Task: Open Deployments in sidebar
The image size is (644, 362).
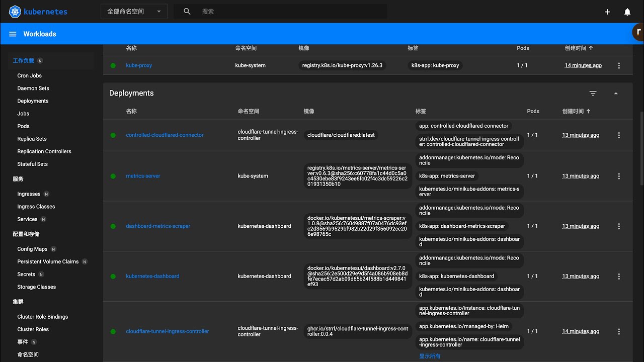Action: 33,101
